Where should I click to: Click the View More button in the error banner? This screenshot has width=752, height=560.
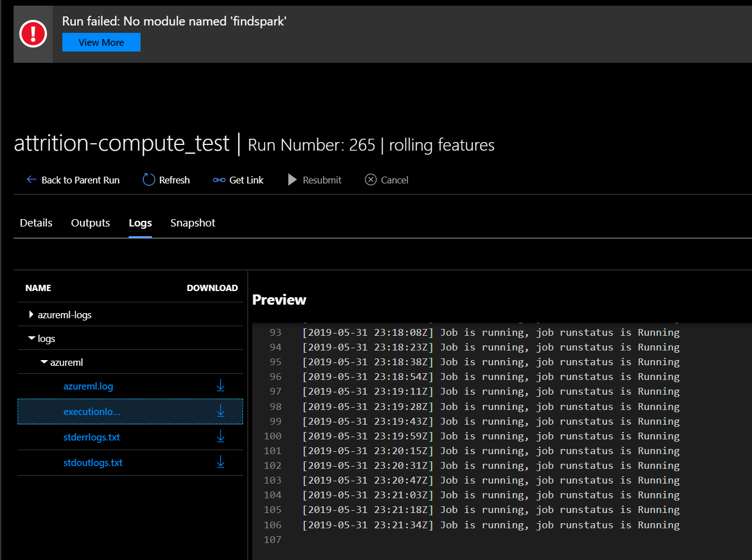[101, 42]
